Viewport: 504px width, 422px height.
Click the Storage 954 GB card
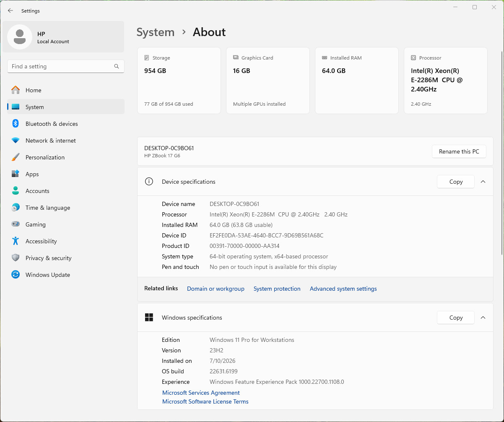coord(179,81)
